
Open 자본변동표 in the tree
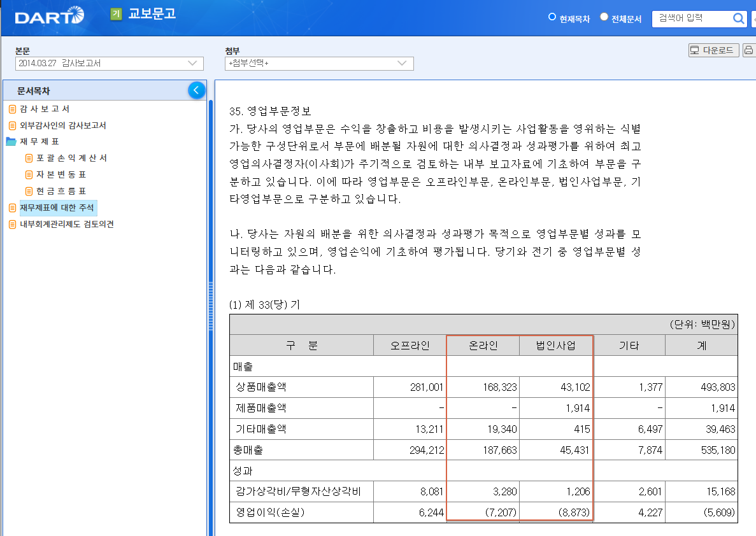pos(61,174)
